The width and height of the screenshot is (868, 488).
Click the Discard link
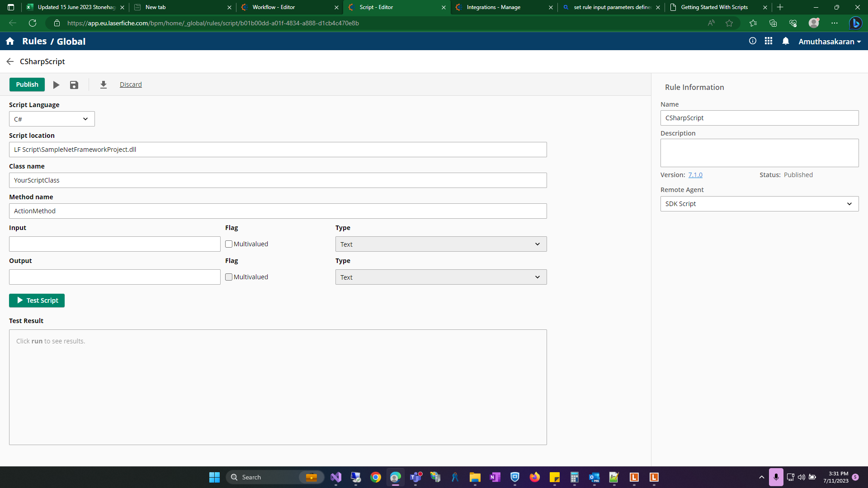pos(131,84)
